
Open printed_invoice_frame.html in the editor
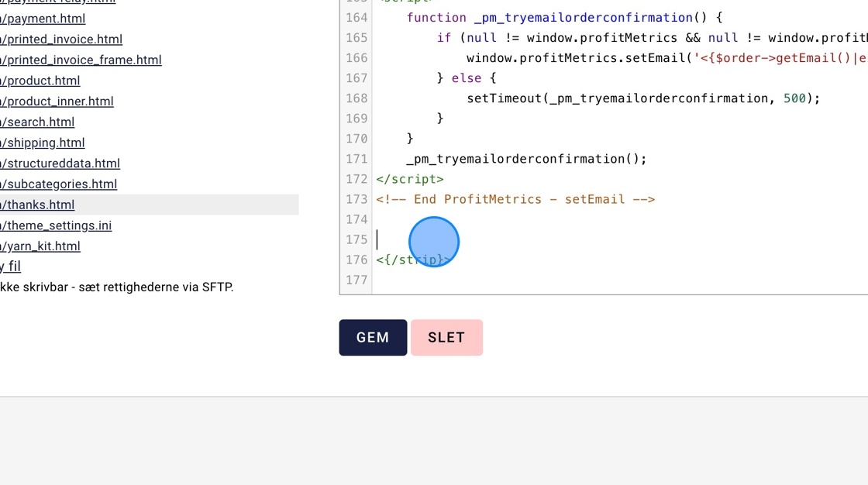click(81, 60)
